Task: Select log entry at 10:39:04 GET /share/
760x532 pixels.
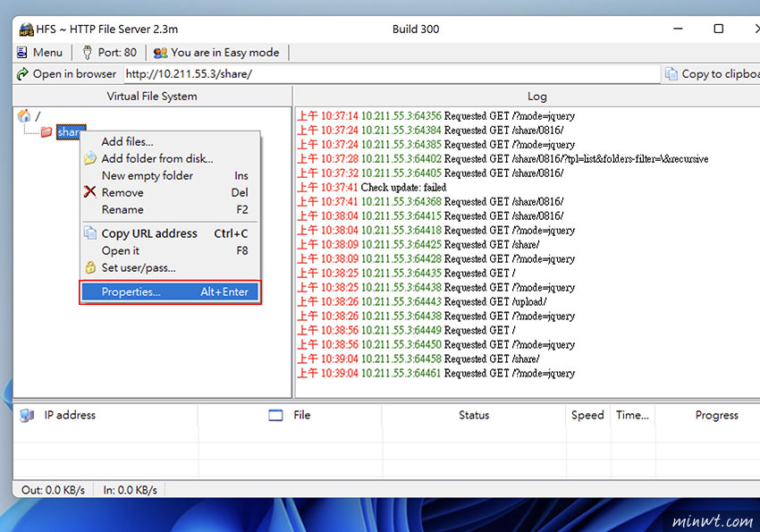Action: (x=418, y=359)
